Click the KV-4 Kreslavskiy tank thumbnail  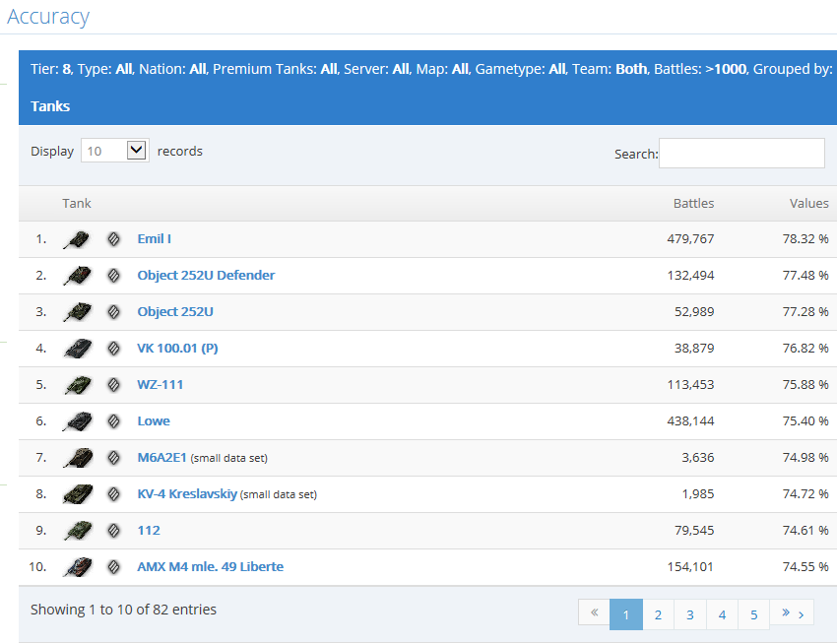click(x=77, y=494)
